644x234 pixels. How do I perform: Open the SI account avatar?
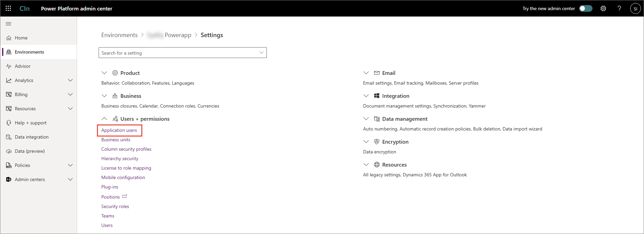coord(635,8)
